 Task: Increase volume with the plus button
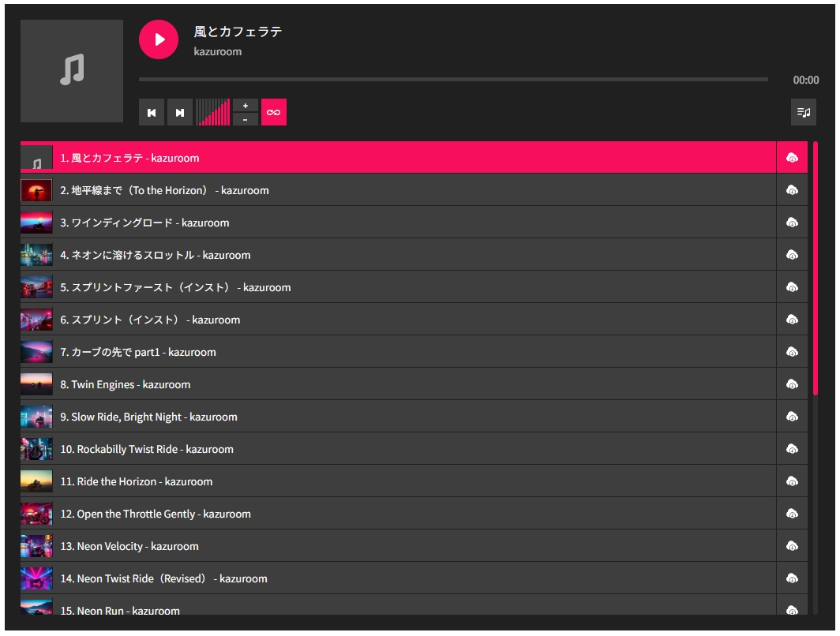[246, 106]
